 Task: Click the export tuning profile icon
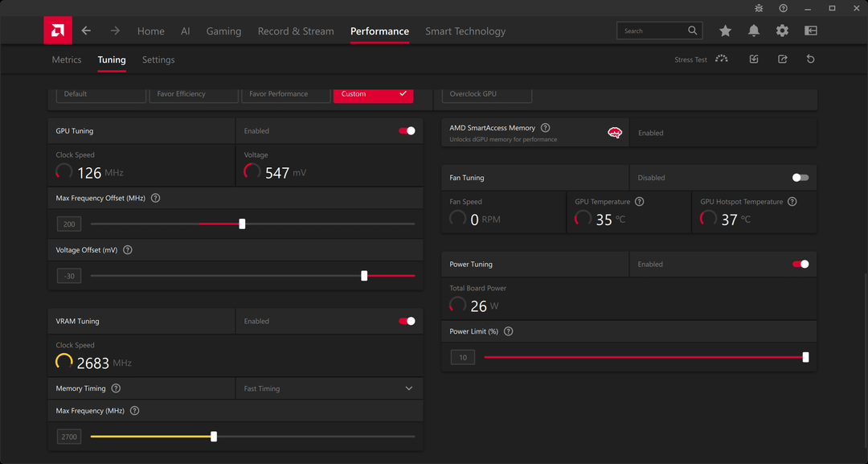pyautogui.click(x=782, y=59)
